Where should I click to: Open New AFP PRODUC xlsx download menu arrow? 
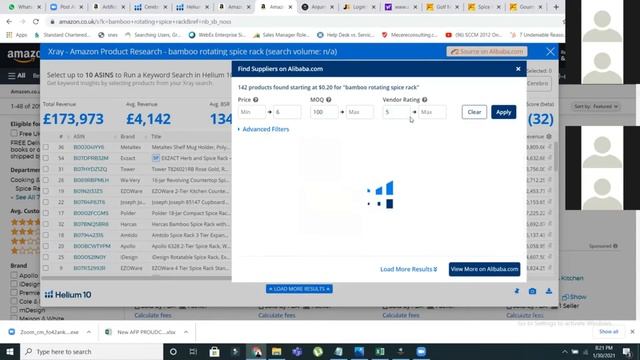coord(186,332)
